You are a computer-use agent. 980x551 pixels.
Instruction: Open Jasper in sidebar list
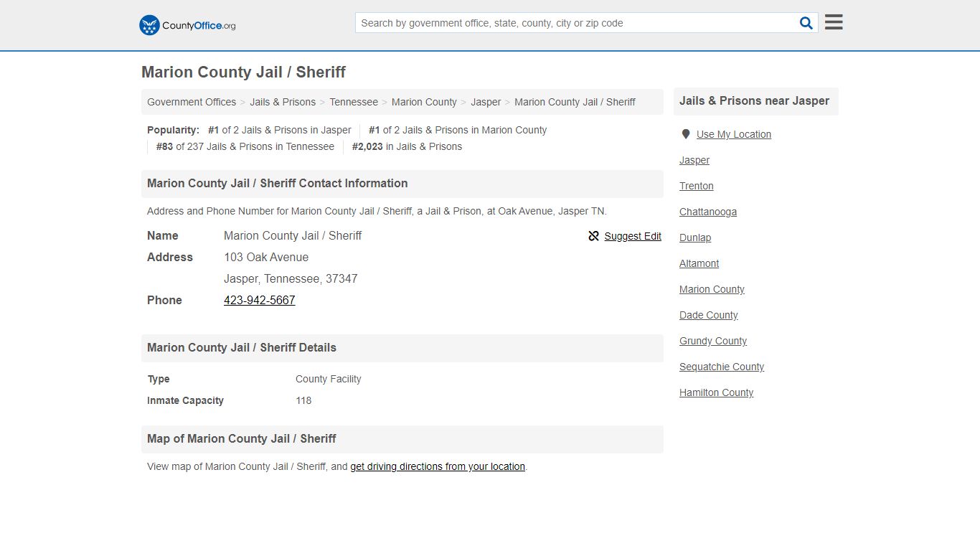click(x=694, y=160)
